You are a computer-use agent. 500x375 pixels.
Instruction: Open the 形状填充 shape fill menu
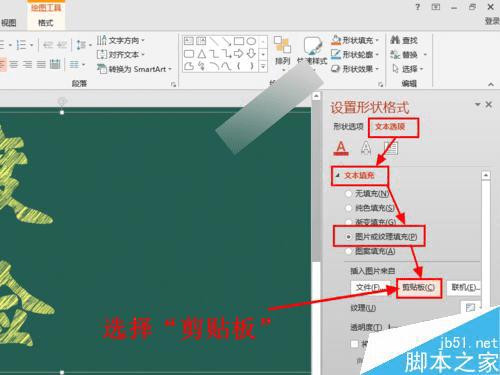click(355, 40)
